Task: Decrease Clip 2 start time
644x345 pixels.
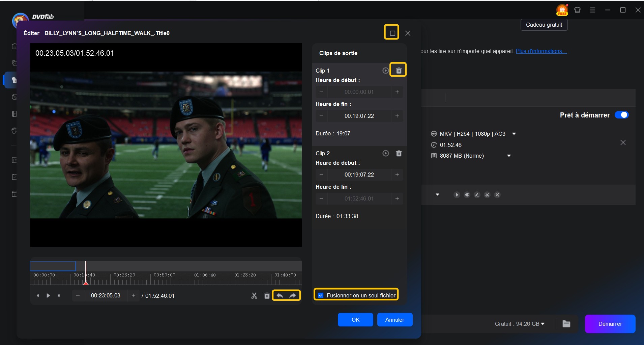Action: point(321,175)
